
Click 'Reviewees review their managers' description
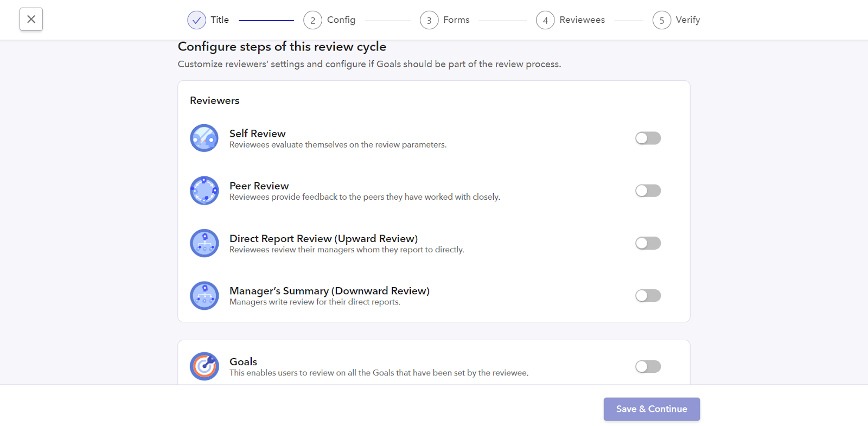347,250
